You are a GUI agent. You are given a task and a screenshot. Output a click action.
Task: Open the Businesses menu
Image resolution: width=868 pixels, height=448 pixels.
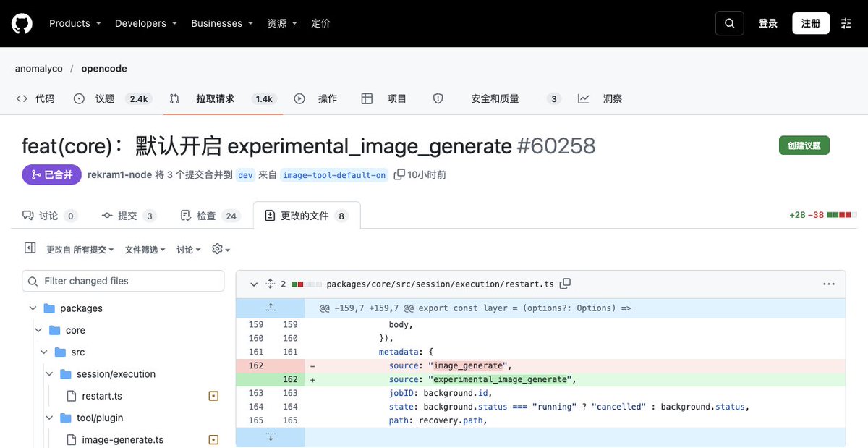point(222,23)
